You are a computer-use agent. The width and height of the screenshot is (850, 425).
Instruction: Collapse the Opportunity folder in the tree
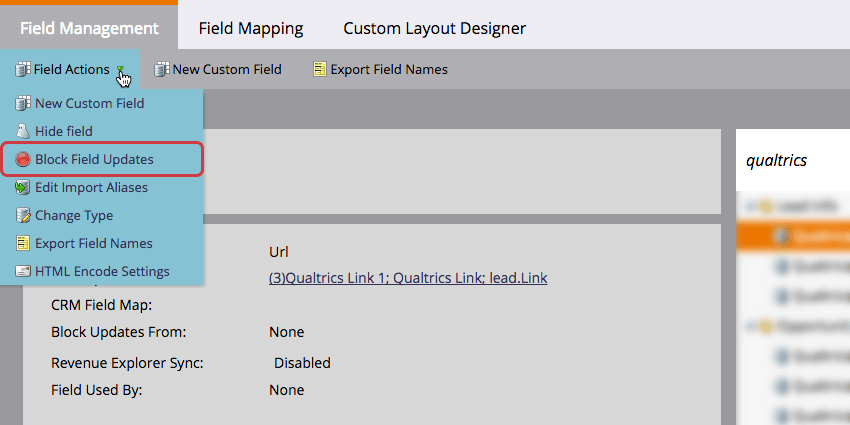point(750,326)
